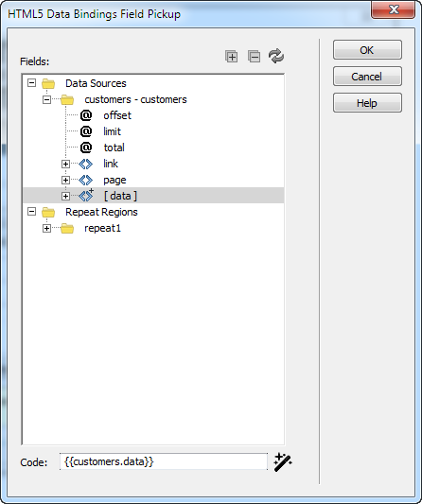Refresh the fields list
The image size is (422, 504).
(276, 56)
